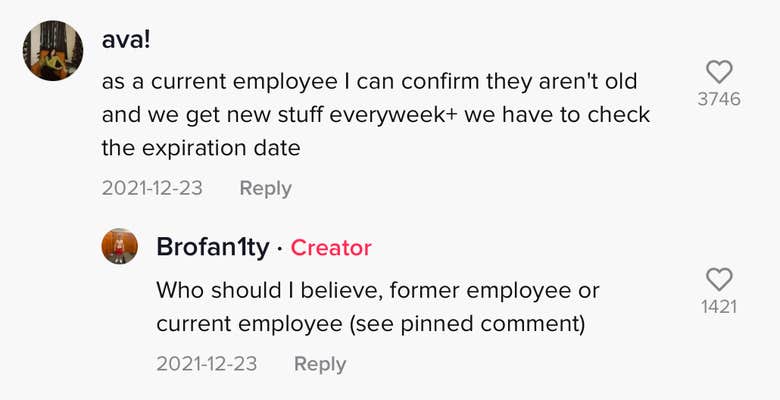780x400 pixels.
Task: Click the Brofan1ty username
Action: tap(213, 247)
